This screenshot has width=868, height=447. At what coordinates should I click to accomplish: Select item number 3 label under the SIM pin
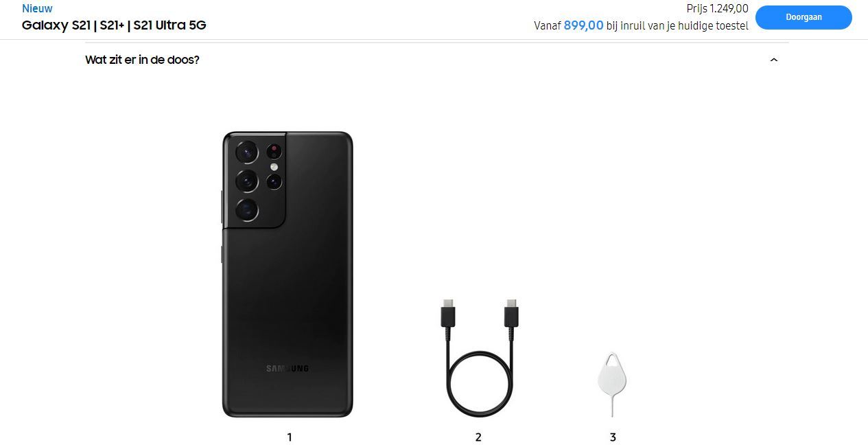tap(613, 437)
